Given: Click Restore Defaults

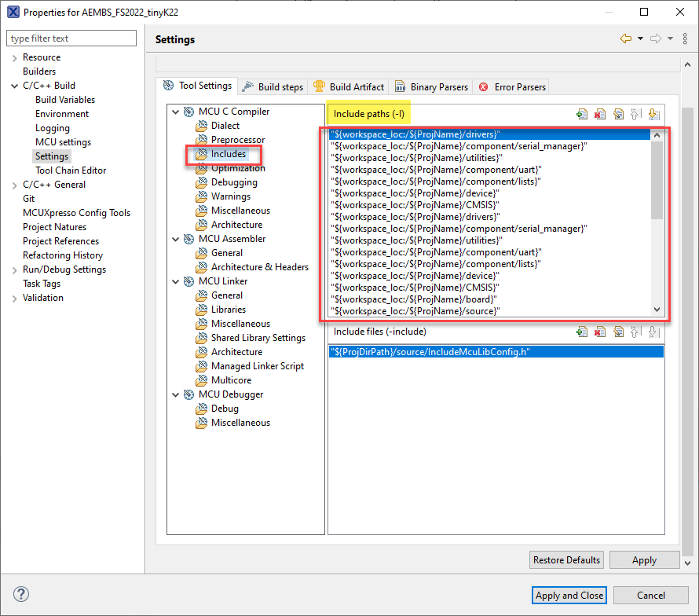Looking at the screenshot, I should coord(566,559).
